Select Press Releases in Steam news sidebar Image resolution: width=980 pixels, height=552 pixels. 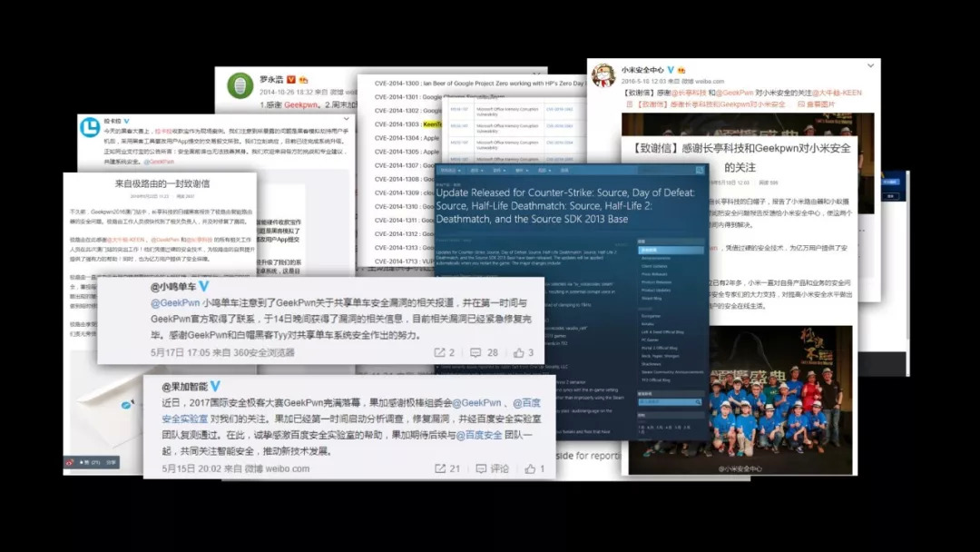click(654, 274)
